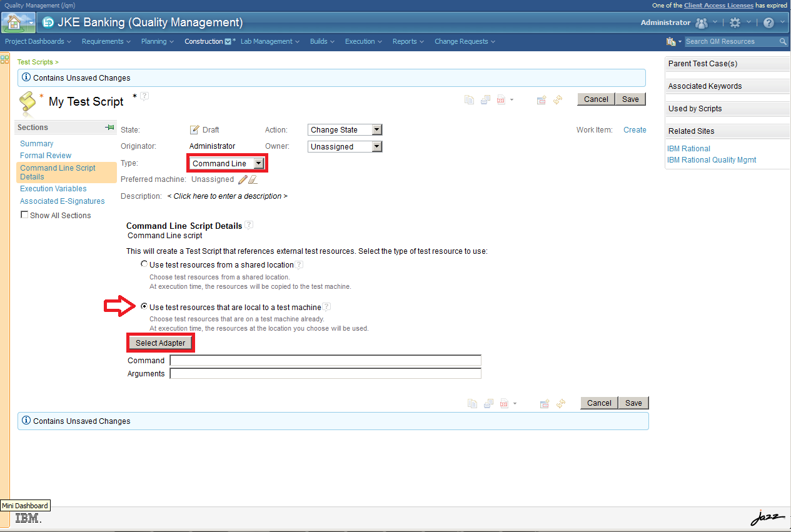Image resolution: width=791 pixels, height=532 pixels.
Task: Click the bottom toolbar Duplicate (copy) icon
Action: pos(472,403)
